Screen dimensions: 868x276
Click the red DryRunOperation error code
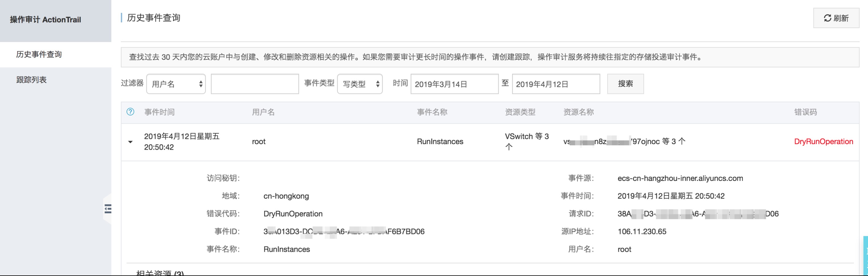tap(824, 142)
